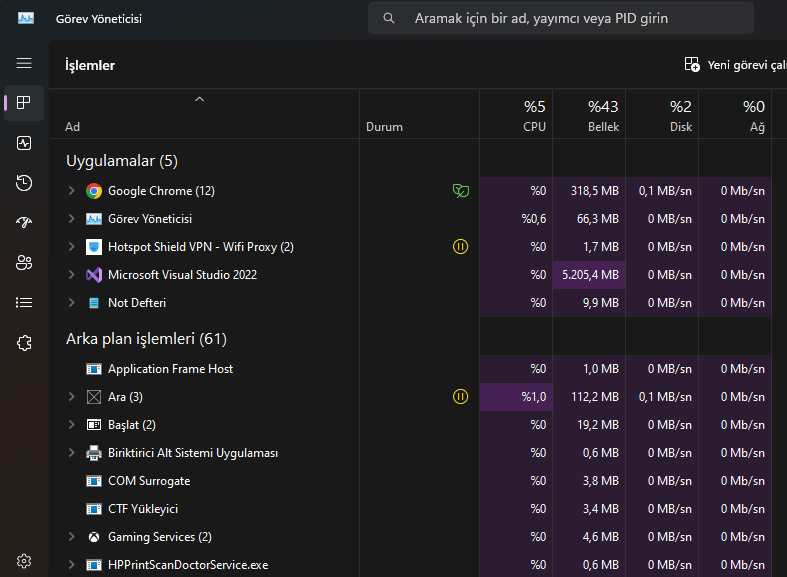The image size is (787, 577).
Task: Open Task Manager settings gear
Action: coord(24,561)
